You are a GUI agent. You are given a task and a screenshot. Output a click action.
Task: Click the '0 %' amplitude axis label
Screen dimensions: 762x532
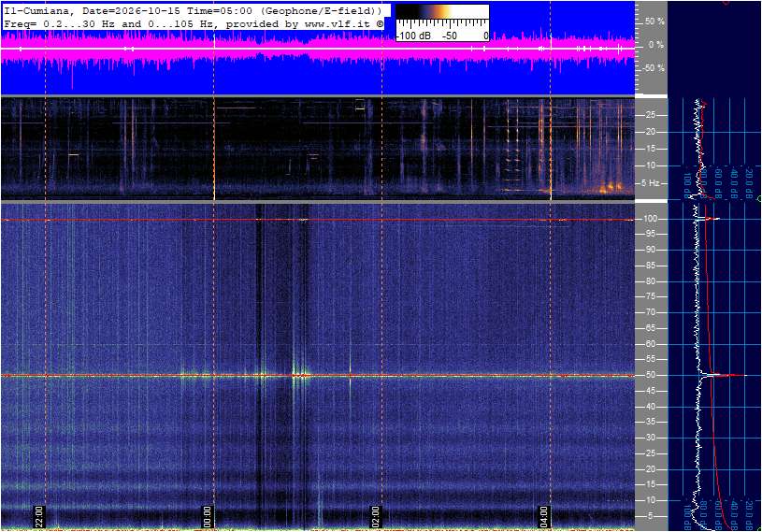(x=656, y=45)
